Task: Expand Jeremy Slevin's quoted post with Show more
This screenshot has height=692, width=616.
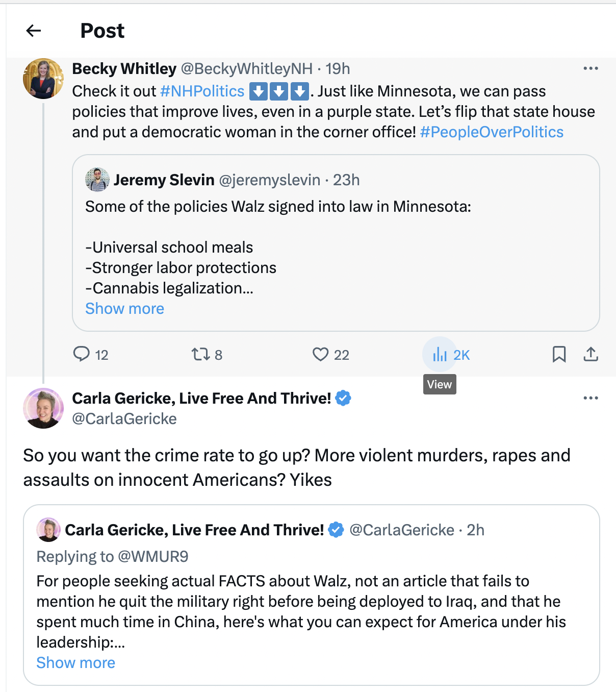Action: 124,309
